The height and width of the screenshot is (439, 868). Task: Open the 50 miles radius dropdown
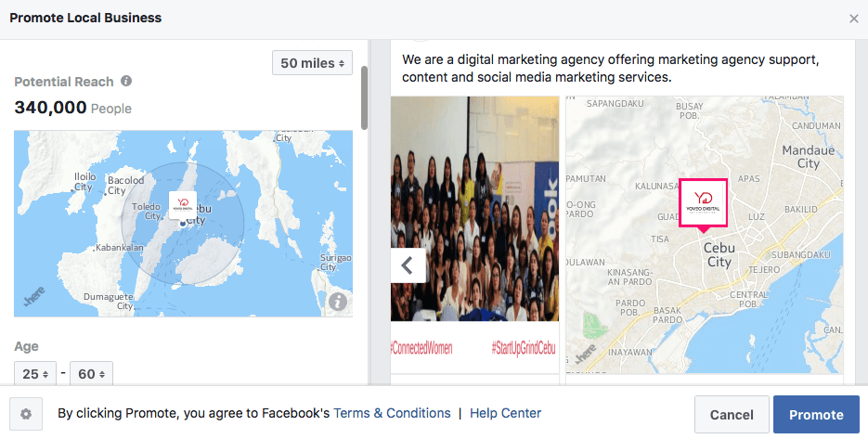point(312,63)
